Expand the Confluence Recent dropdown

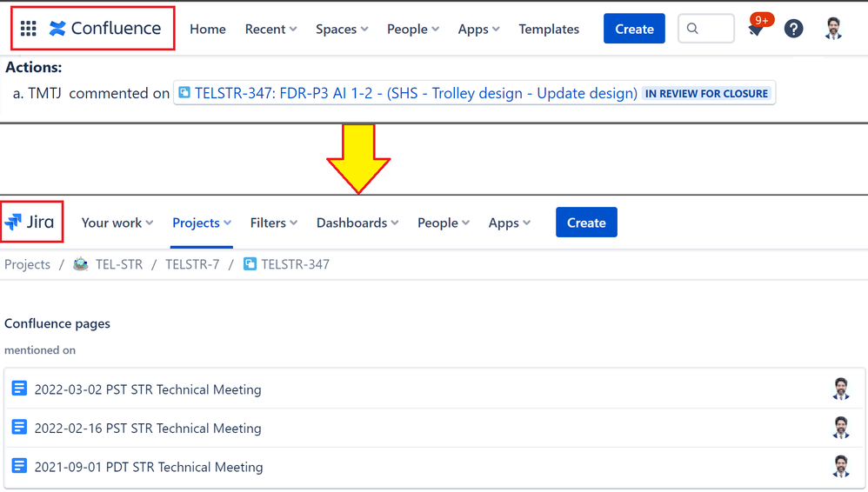click(270, 30)
